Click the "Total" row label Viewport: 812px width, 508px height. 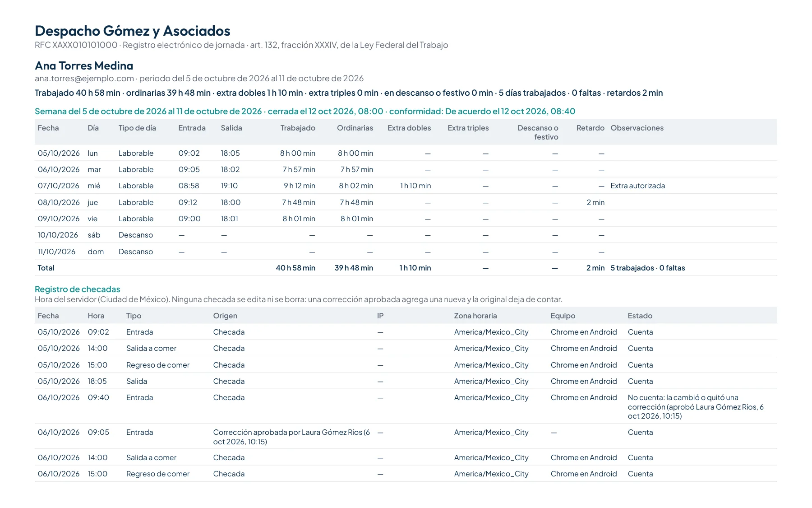[46, 268]
